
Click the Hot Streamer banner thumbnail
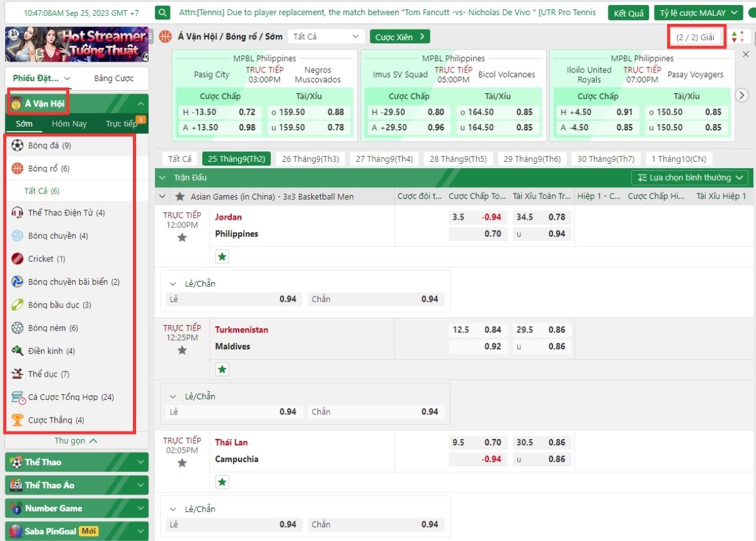pos(77,44)
